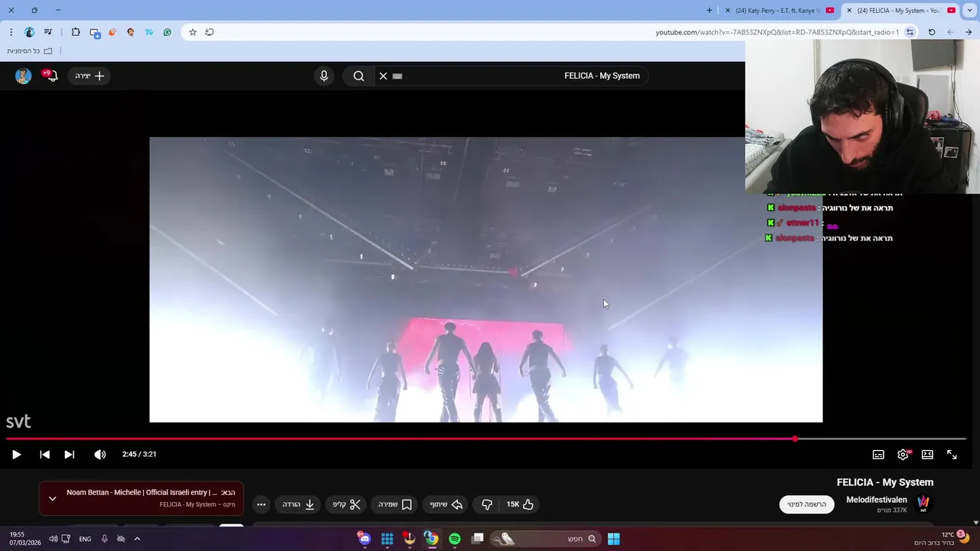Open the כל הסימניות bookmarks folder
Viewport: 980px width, 551px height.
29,51
